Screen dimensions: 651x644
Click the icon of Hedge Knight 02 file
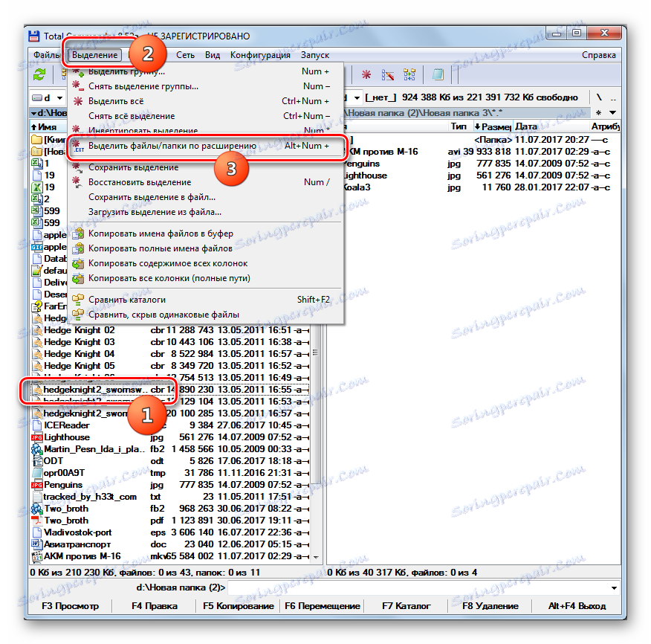37,330
